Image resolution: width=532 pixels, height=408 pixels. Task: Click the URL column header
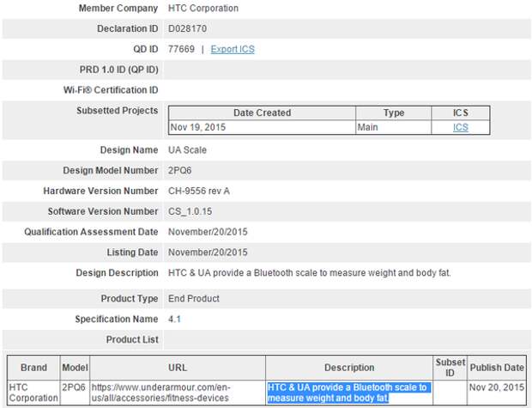pos(178,368)
